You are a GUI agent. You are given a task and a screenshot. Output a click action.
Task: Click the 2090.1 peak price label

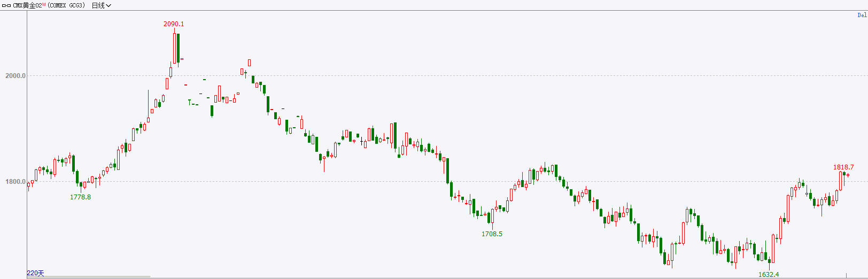click(x=174, y=24)
